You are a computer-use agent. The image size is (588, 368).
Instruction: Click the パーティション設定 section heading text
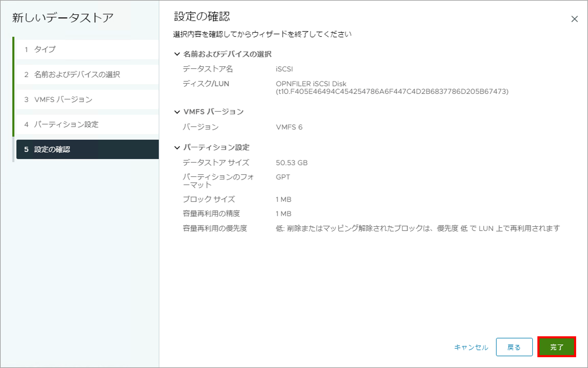pos(216,147)
